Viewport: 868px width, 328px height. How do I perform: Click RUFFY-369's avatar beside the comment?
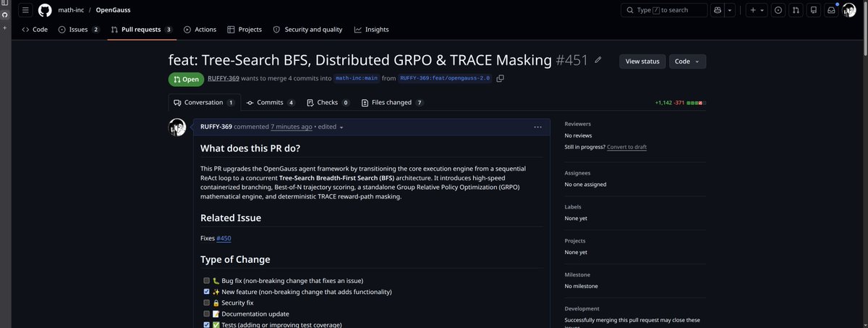[178, 128]
